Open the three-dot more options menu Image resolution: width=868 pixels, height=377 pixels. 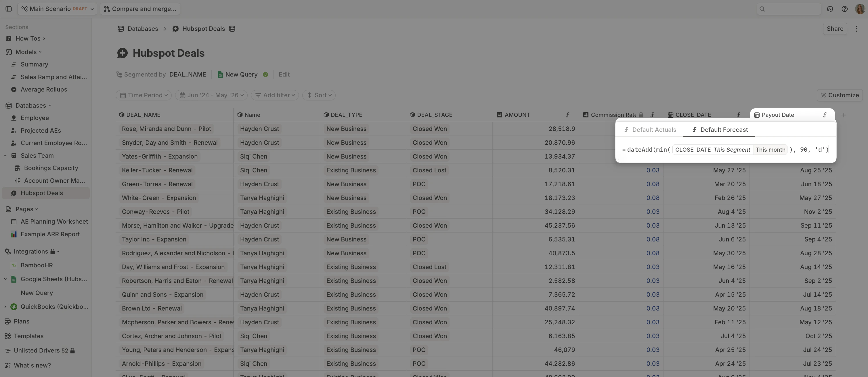(856, 29)
